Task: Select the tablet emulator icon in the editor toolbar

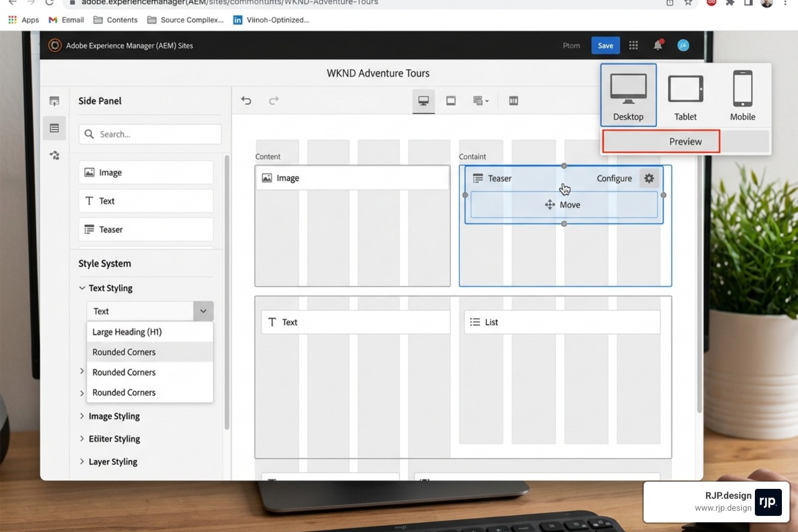Action: pyautogui.click(x=451, y=101)
